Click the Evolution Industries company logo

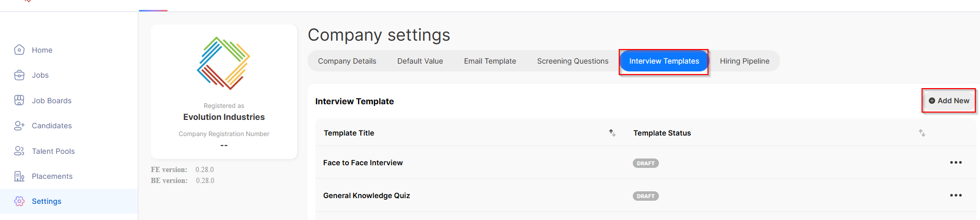click(223, 63)
